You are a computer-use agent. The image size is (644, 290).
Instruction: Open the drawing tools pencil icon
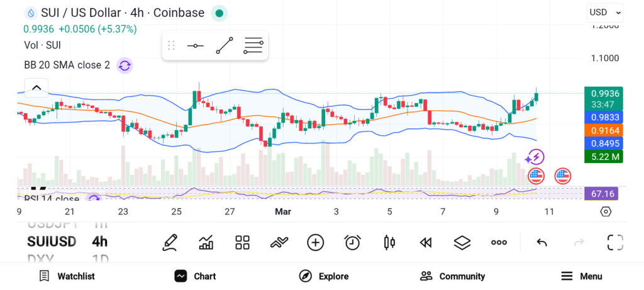[x=169, y=242]
